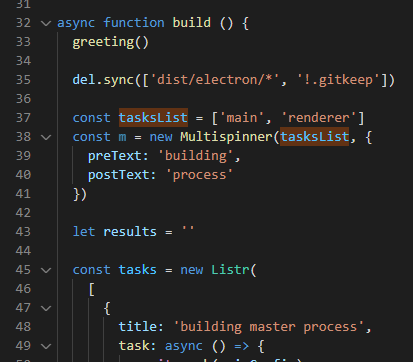This screenshot has width=413, height=362.
Task: Click line number 43 in the gutter
Action: [x=23, y=232]
